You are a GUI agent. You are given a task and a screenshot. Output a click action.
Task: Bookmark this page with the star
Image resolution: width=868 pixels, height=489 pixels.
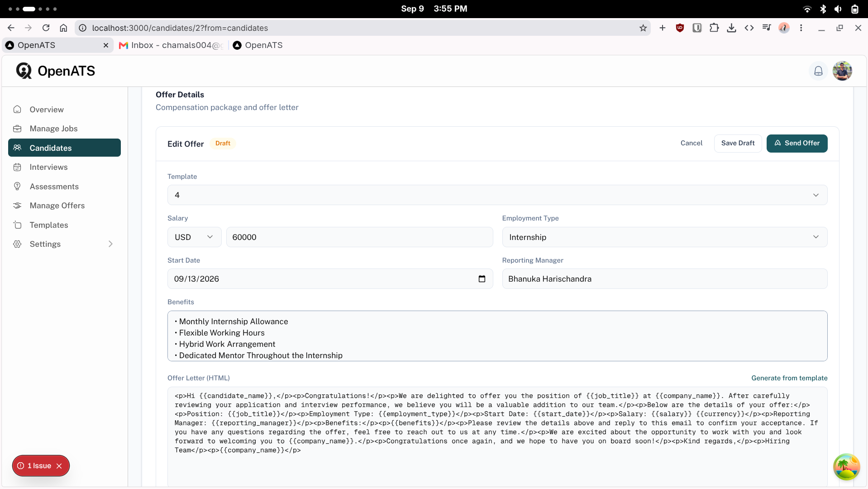point(643,28)
